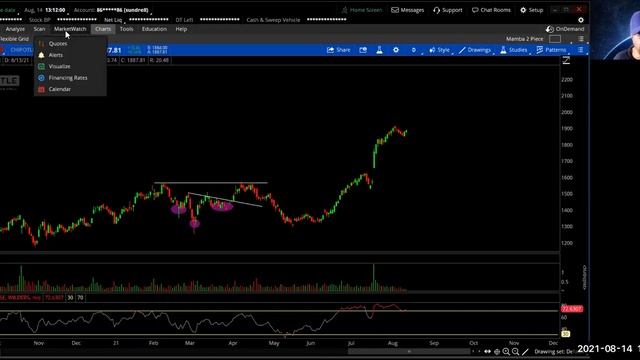Click the crosshair icon at chart bottom
The width and height of the screenshot is (640, 360).
[497, 351]
